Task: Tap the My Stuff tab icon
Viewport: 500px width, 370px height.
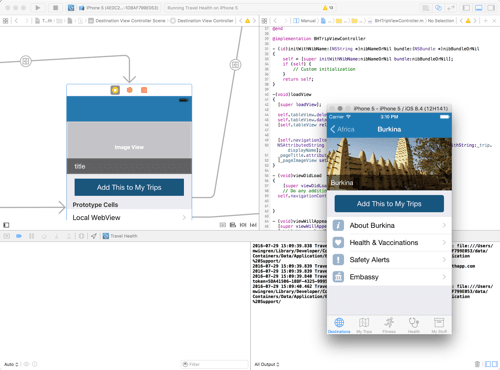Action: (439, 325)
